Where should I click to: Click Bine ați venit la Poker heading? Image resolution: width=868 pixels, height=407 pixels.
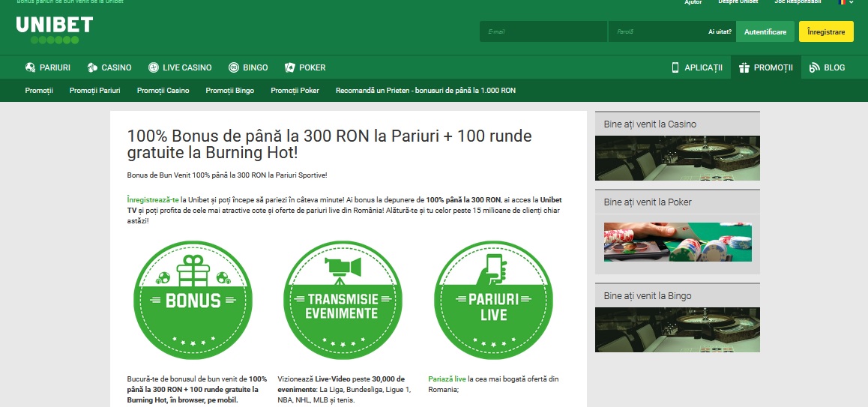(648, 202)
